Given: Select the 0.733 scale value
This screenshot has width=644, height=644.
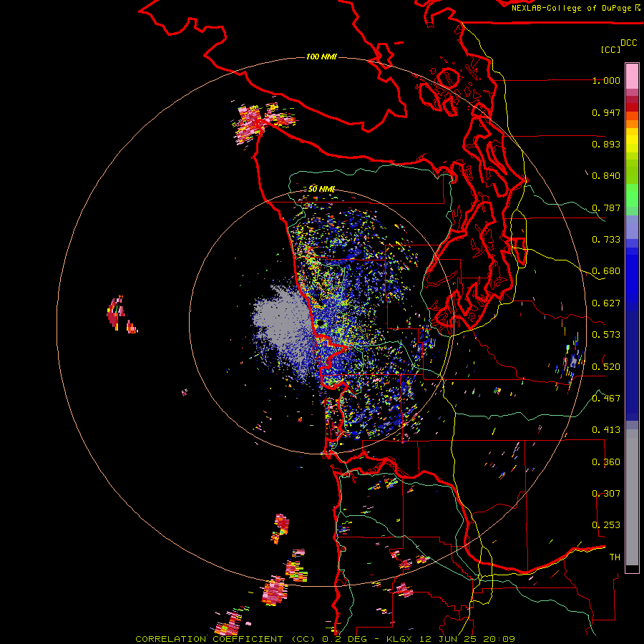Looking at the screenshot, I should tap(606, 240).
